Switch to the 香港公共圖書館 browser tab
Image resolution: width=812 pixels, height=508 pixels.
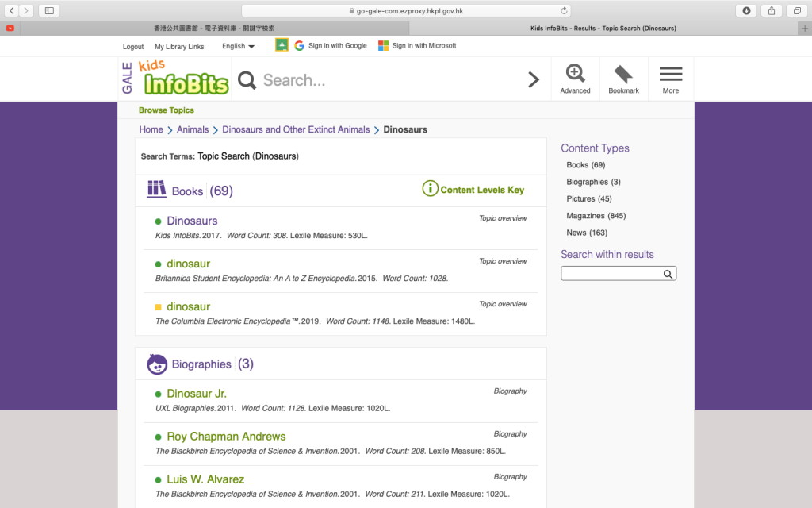214,28
